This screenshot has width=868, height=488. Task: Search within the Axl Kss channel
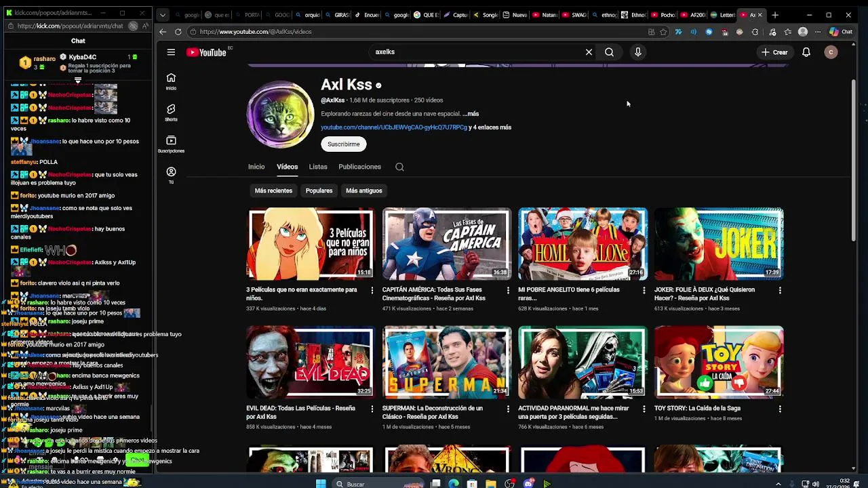(399, 167)
